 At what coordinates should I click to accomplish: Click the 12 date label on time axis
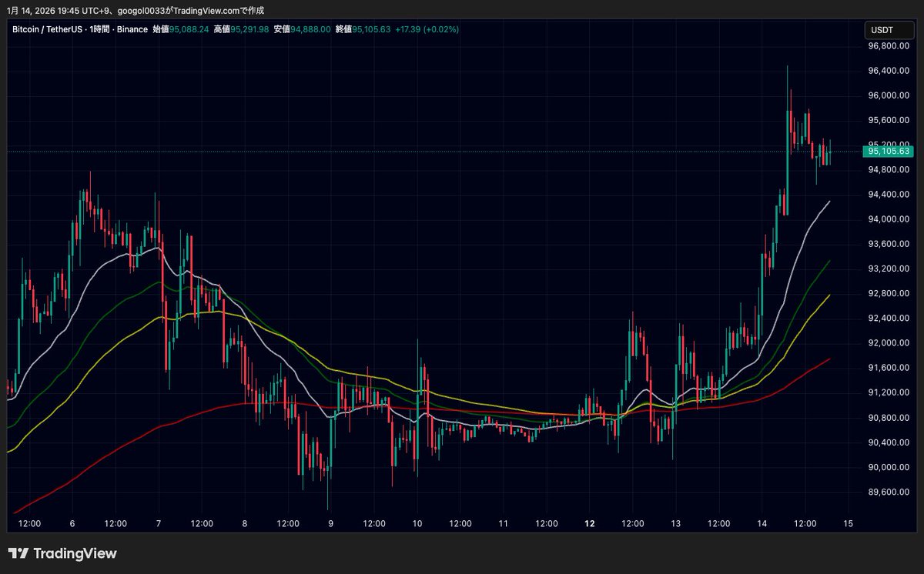pyautogui.click(x=591, y=522)
